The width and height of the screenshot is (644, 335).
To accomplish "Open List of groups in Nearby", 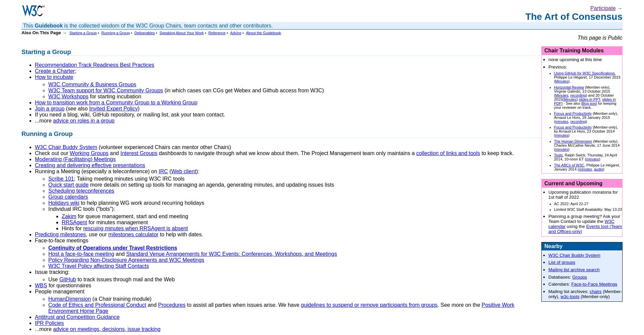I will click(x=561, y=262).
